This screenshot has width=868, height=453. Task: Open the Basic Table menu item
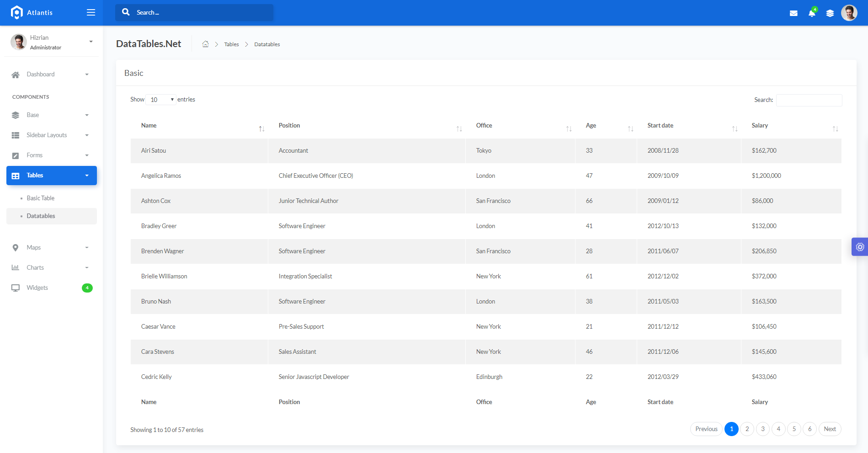coord(41,198)
